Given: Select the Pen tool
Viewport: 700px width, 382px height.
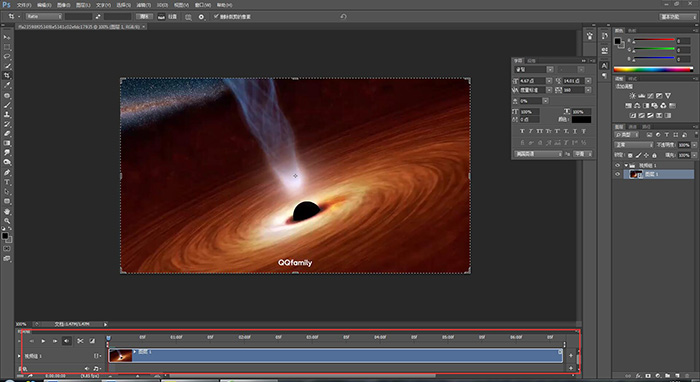Looking at the screenshot, I should pos(7,172).
